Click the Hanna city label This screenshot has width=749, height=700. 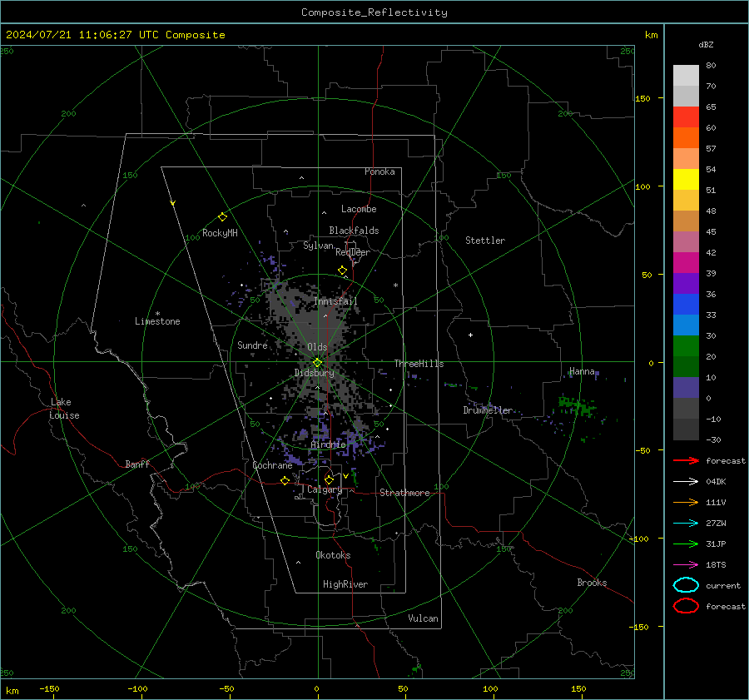(x=582, y=371)
